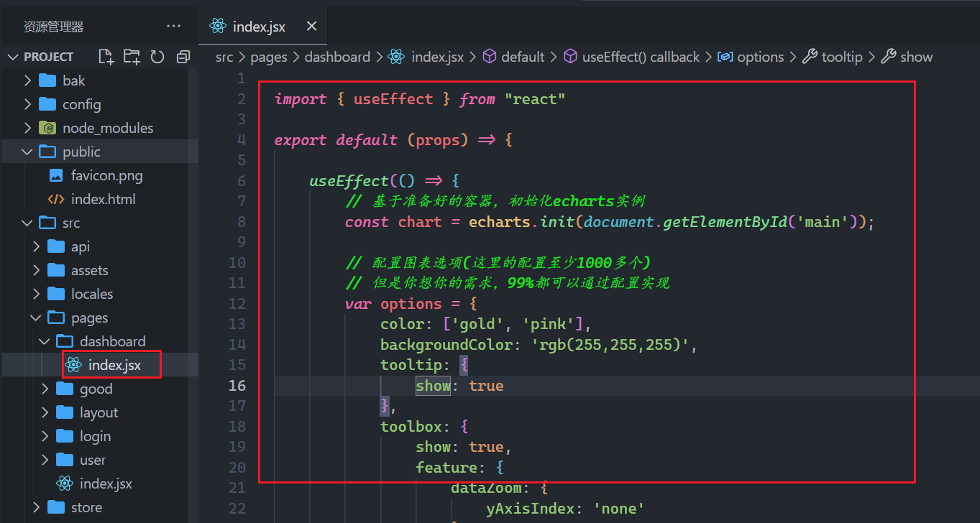Click the 'rgb(255,255,255)' backgroundColor value
The width and height of the screenshot is (980, 523).
pos(611,345)
